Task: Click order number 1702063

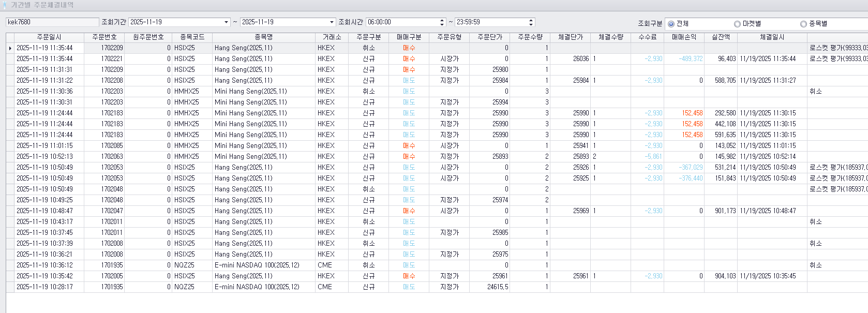Action: click(112, 156)
